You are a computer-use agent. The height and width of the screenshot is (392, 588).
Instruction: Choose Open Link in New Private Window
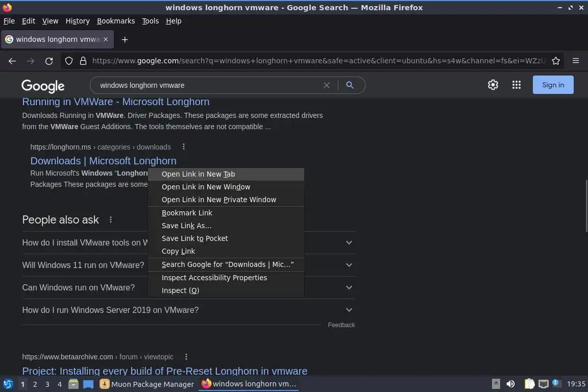[226, 200]
